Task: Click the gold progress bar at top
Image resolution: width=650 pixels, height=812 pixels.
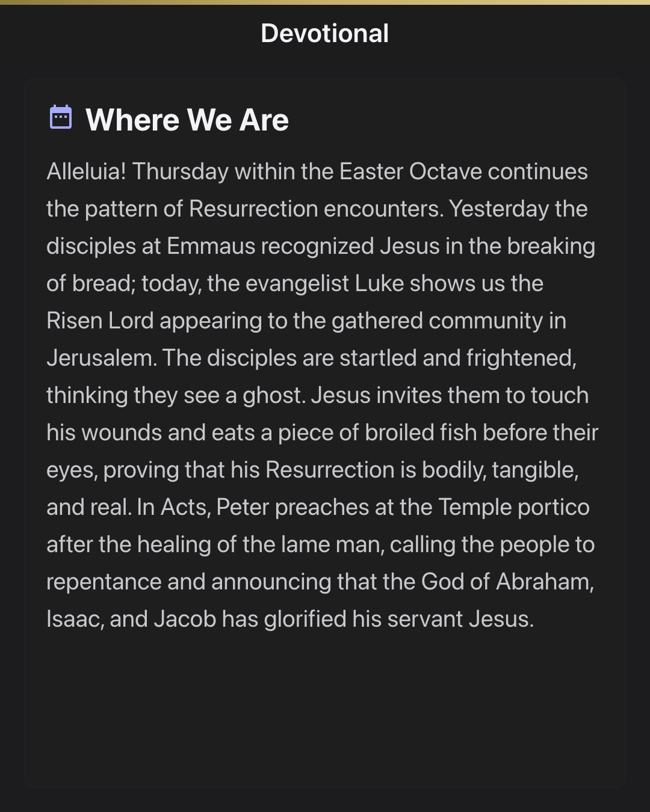Action: tap(325, 2)
